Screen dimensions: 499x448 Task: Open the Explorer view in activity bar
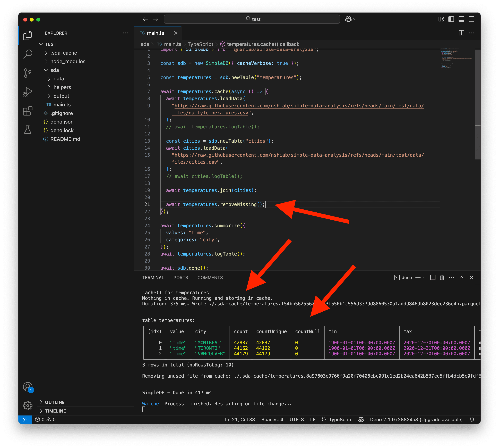pyautogui.click(x=28, y=35)
